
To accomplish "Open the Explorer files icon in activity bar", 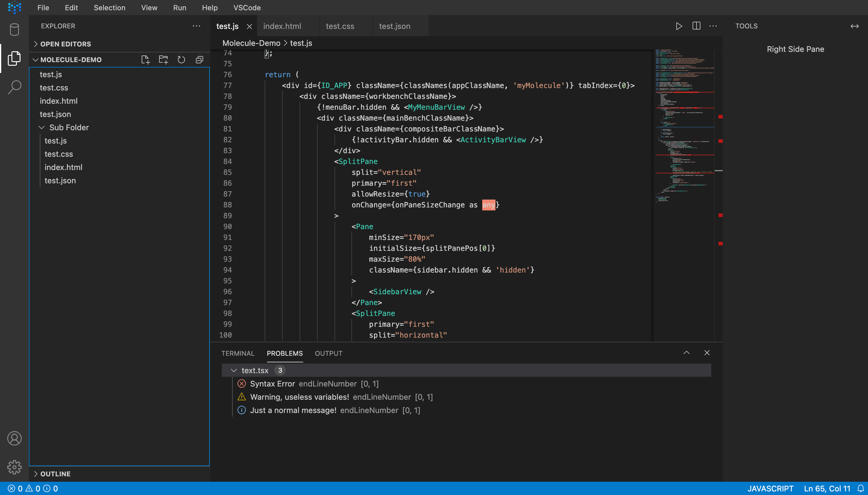I will click(14, 58).
